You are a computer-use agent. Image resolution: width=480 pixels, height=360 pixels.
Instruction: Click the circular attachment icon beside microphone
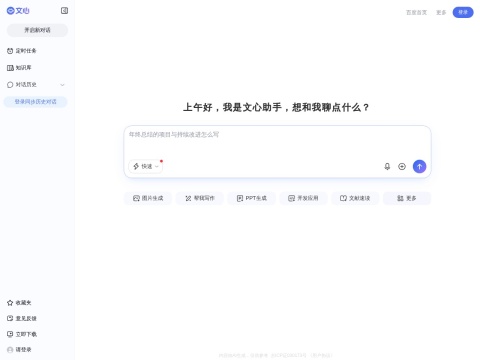pos(402,166)
